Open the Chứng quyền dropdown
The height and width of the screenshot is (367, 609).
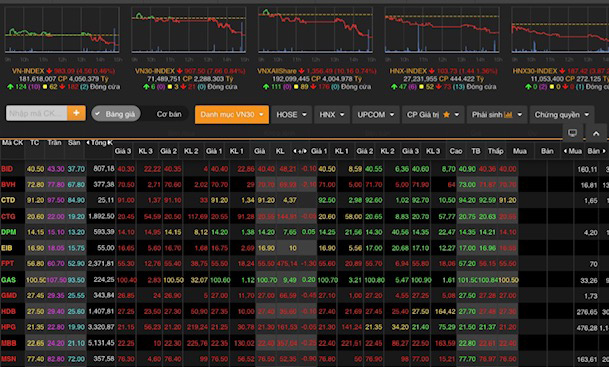click(x=562, y=115)
